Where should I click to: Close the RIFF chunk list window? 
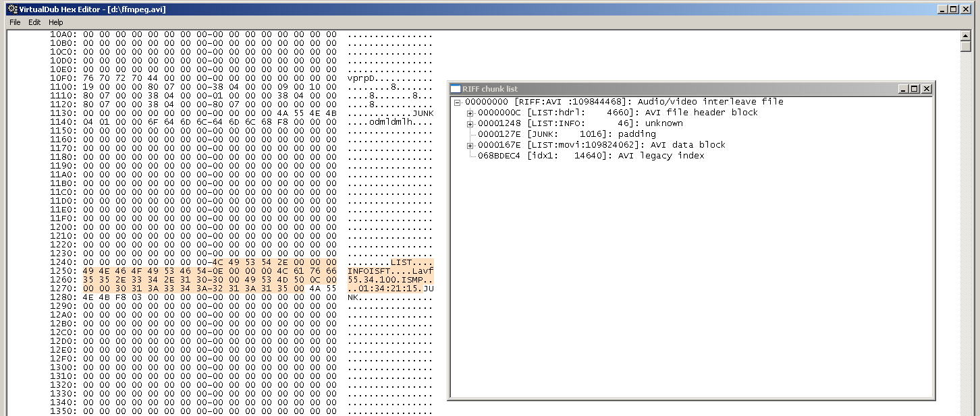[927, 89]
